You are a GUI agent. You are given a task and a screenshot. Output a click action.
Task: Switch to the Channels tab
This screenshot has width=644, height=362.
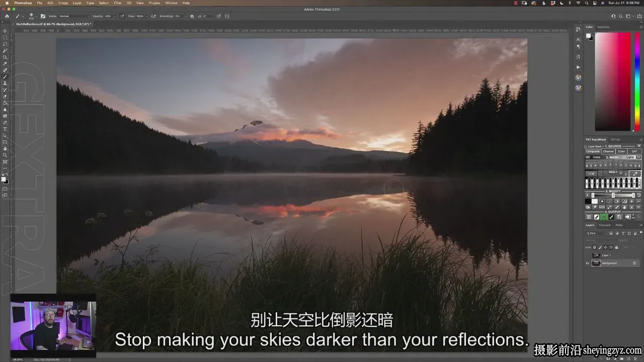pyautogui.click(x=605, y=225)
